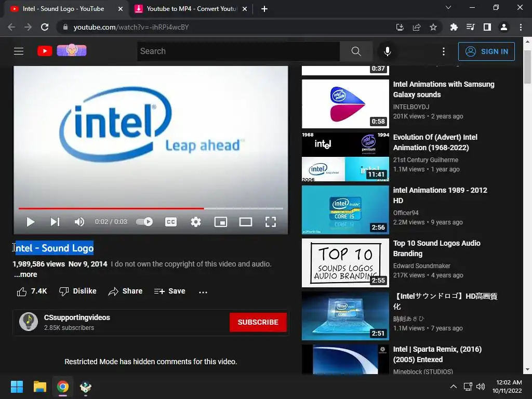Open a new browser tab
The width and height of the screenshot is (532, 399).
click(x=264, y=9)
